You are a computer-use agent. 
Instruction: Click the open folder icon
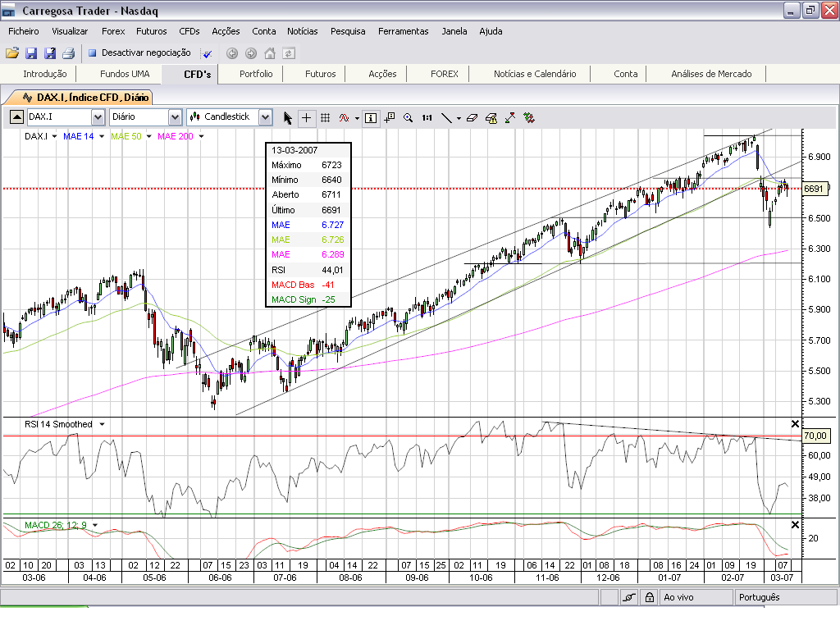coord(12,53)
